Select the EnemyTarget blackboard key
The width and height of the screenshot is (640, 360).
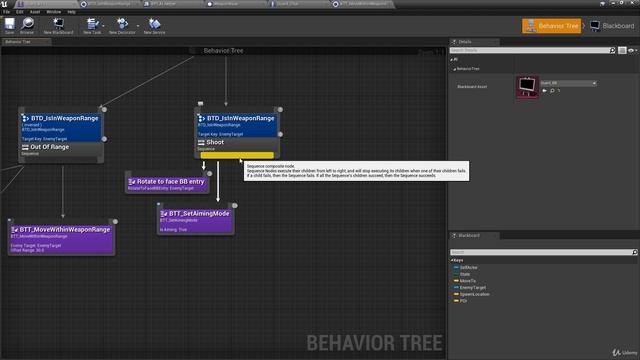click(x=472, y=288)
